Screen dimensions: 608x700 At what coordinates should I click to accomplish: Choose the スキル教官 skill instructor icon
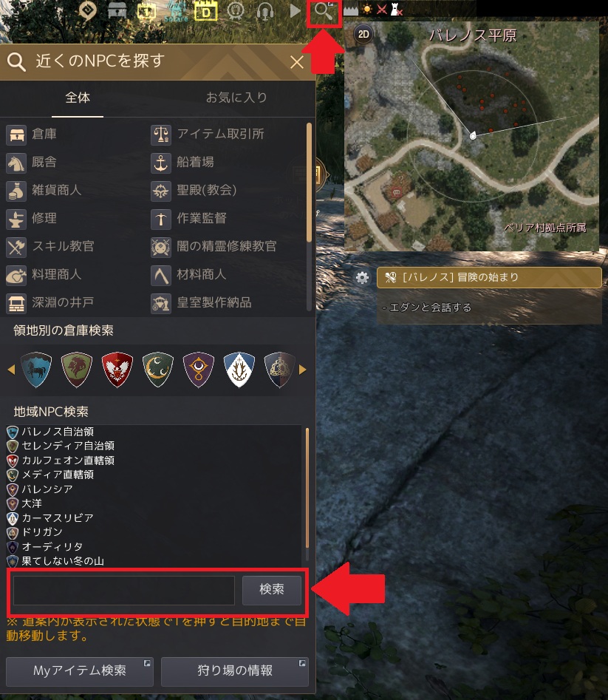(16, 247)
